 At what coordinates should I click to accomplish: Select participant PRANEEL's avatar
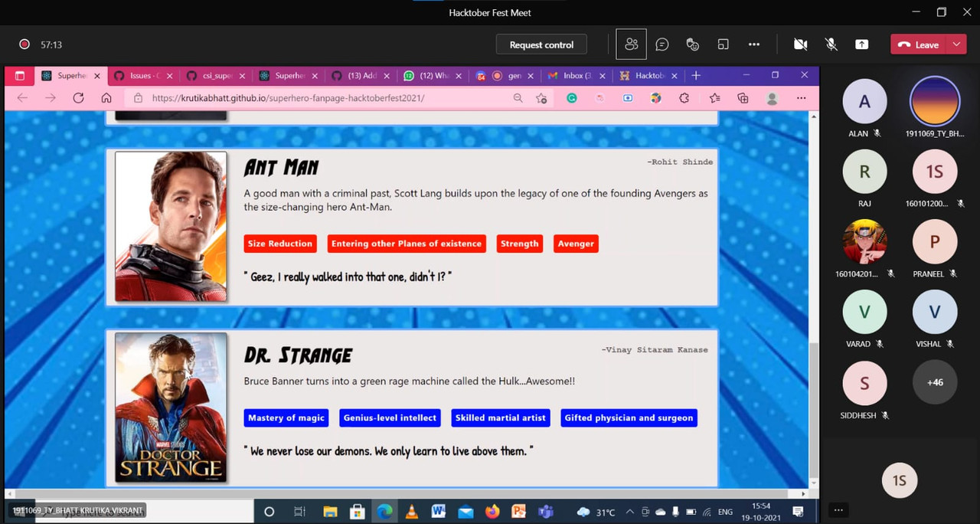coord(935,242)
